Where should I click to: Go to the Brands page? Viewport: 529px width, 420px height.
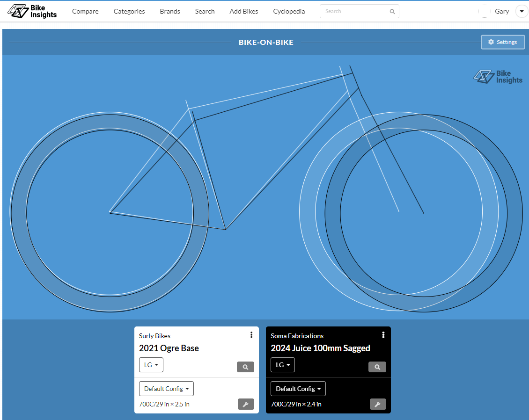(170, 11)
